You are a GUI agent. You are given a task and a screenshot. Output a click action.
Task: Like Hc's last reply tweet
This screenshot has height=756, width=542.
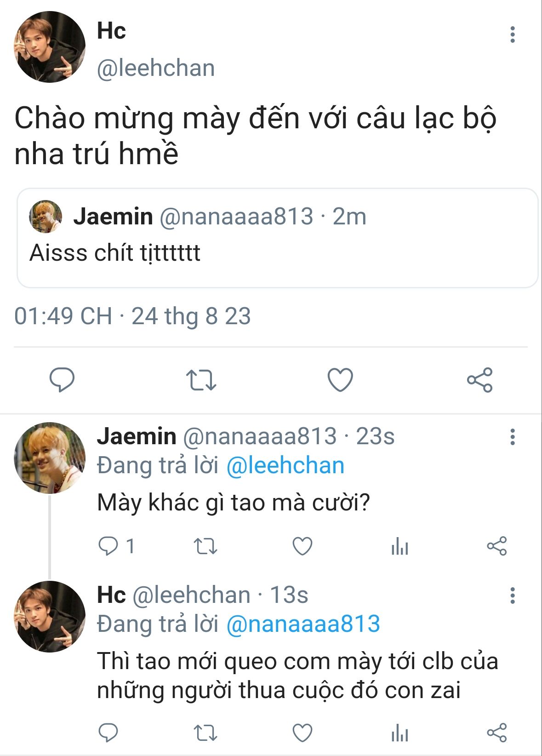point(302,733)
